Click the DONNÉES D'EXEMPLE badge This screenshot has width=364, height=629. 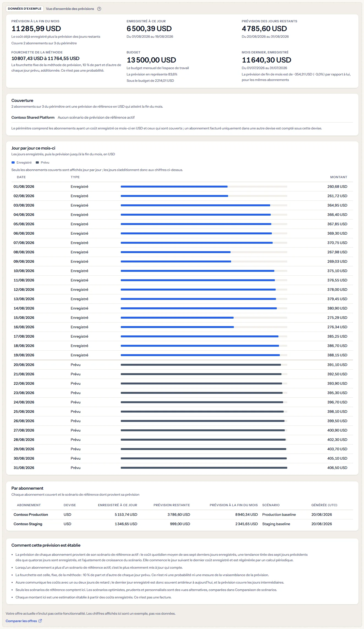pos(25,9)
